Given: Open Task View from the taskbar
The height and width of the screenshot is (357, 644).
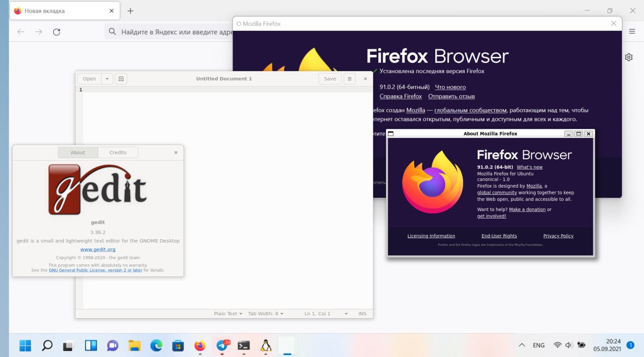Looking at the screenshot, I should 68,346.
